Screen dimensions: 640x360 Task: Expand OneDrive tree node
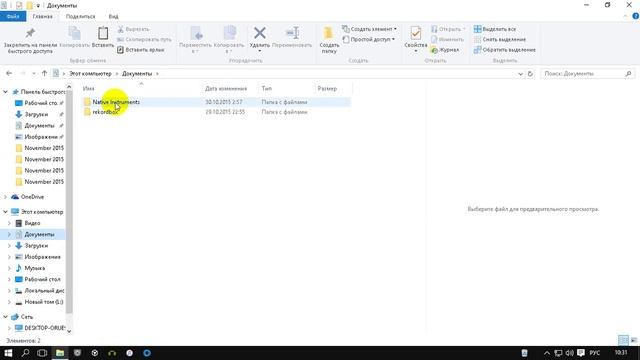click(5, 197)
